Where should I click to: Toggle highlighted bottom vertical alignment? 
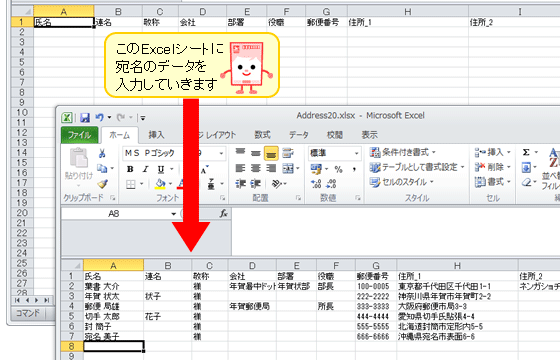[271, 153]
